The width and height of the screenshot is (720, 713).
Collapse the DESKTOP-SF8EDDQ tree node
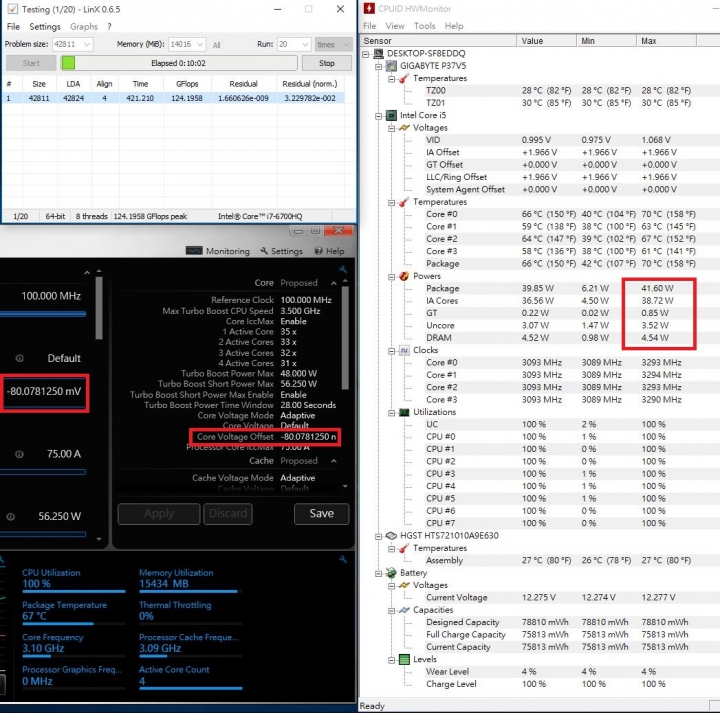[x=366, y=54]
